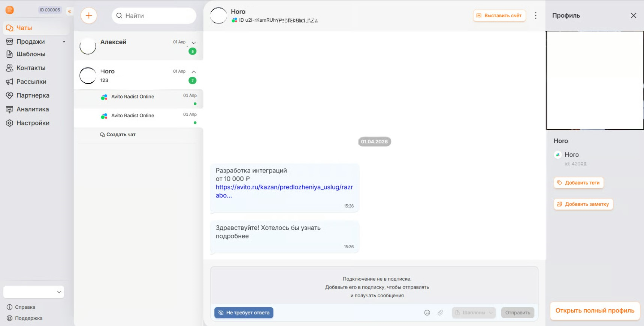The width and height of the screenshot is (644, 326).
Task: Open the avito.ru kazan link
Action: coord(284,191)
